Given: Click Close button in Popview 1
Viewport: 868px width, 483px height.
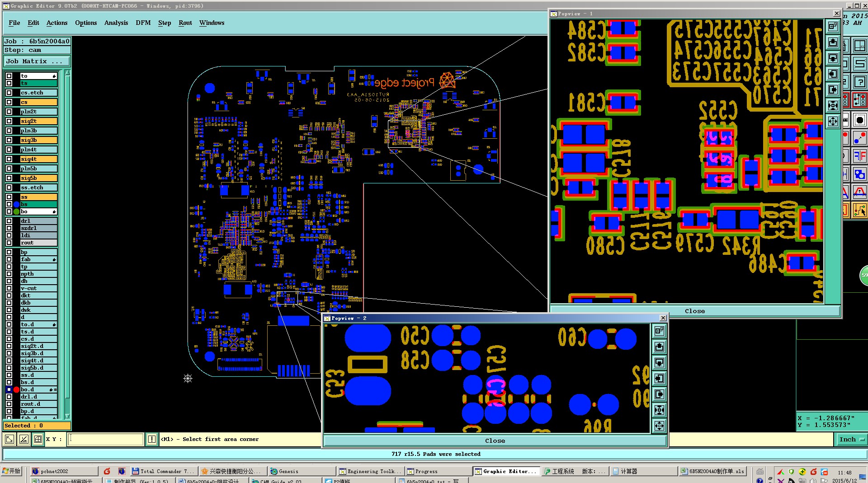Looking at the screenshot, I should point(695,311).
